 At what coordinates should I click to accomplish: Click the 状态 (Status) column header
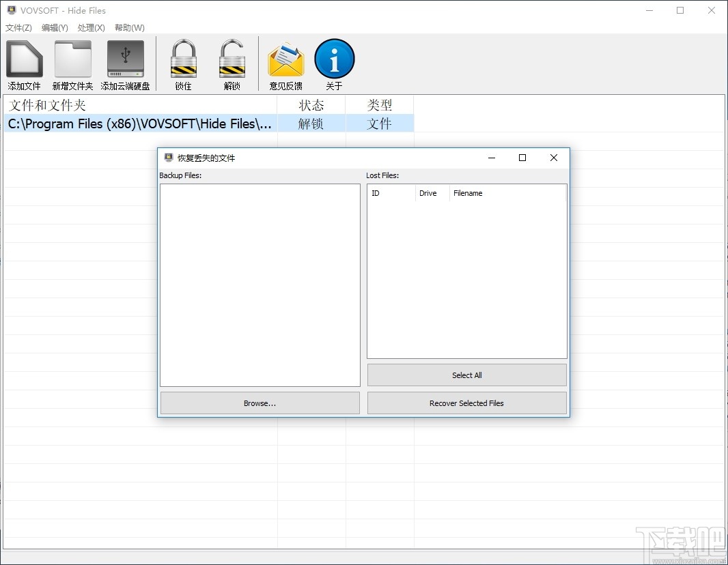[x=311, y=105]
